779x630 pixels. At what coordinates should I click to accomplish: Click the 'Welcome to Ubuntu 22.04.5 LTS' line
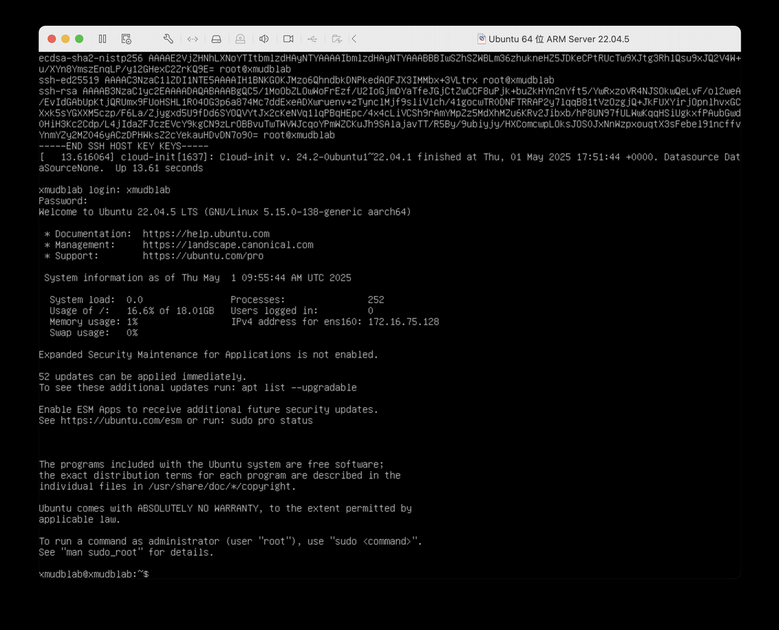tap(225, 212)
